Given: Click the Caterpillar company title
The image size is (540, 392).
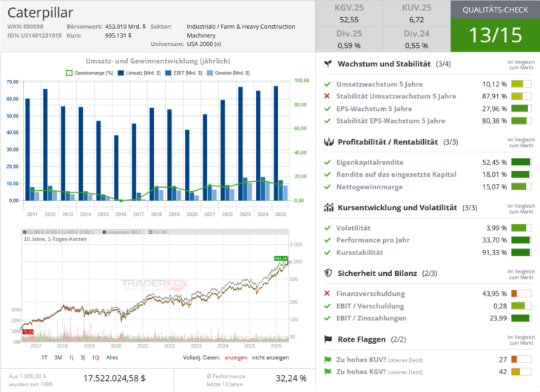Looking at the screenshot, I should 40,13.
